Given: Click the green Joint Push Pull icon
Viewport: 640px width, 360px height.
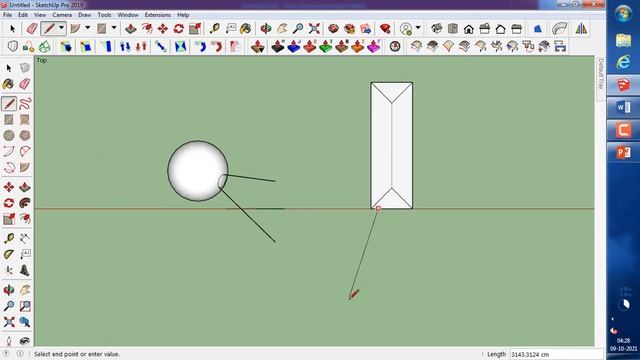Looking at the screenshot, I should [325, 47].
